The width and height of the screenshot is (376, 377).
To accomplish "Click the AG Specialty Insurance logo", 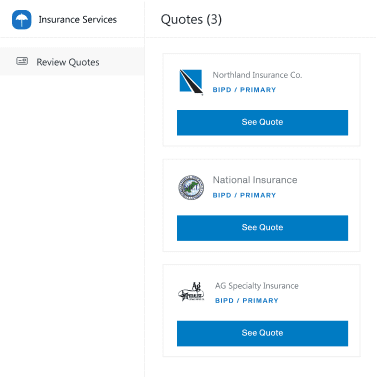I will (x=191, y=292).
